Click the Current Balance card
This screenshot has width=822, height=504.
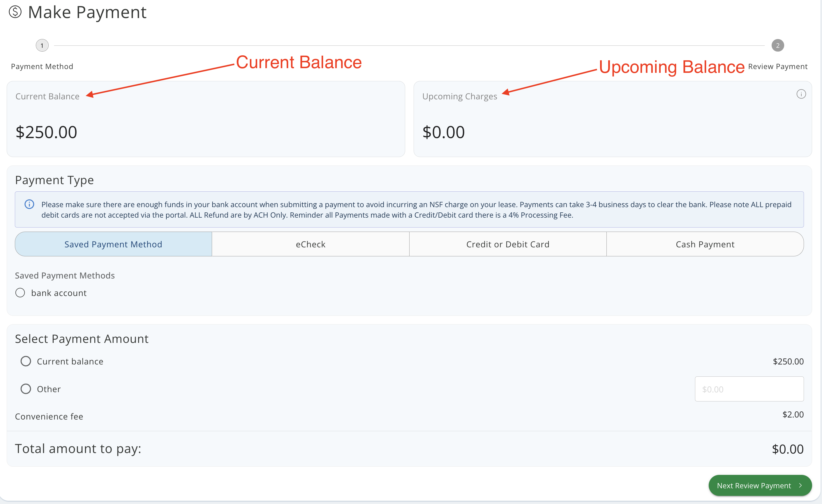click(206, 119)
